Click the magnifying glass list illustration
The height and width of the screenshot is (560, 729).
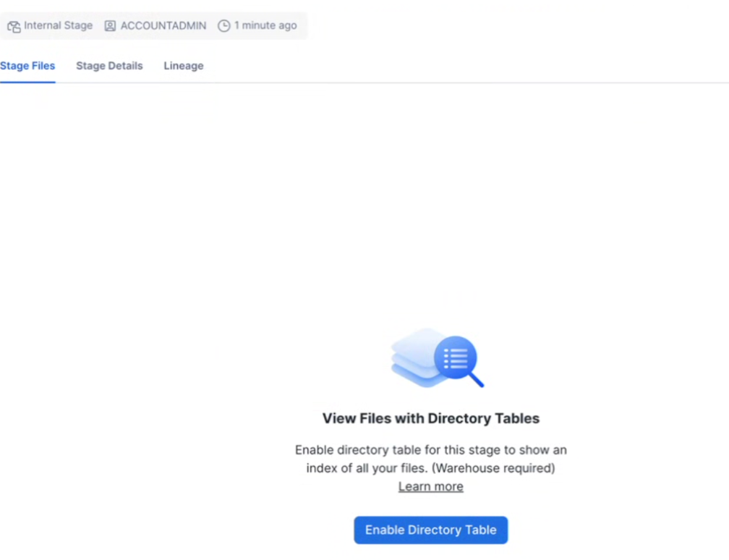coord(457,360)
